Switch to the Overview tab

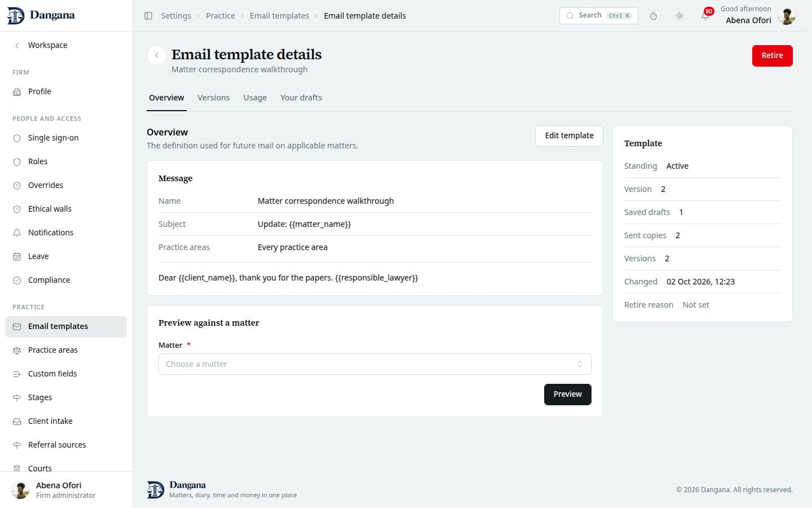(166, 98)
